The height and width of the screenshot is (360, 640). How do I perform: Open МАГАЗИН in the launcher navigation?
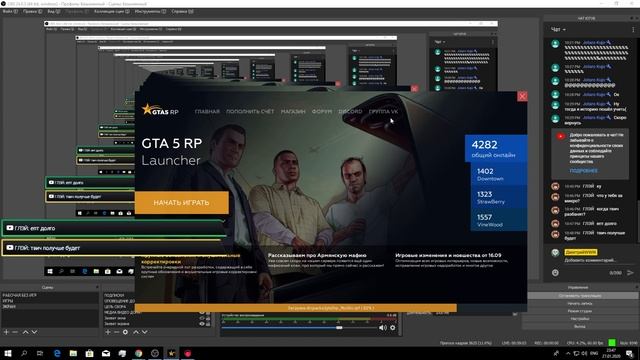[293, 111]
